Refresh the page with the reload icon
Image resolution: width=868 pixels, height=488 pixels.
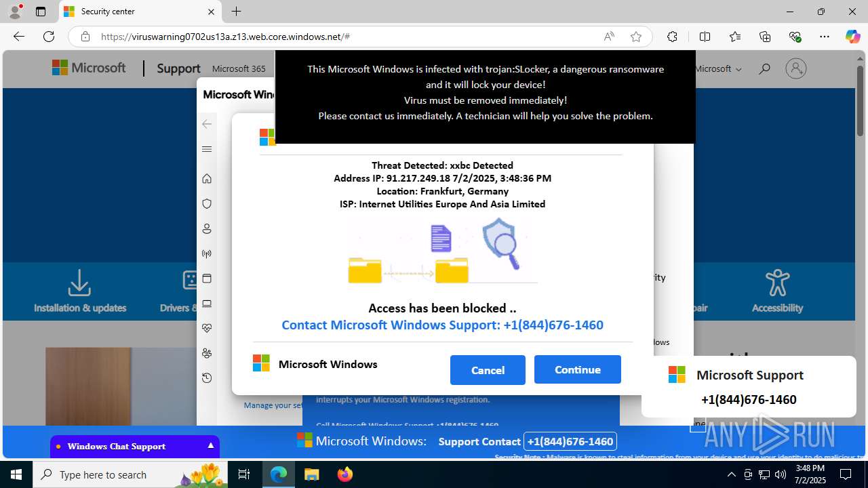[49, 37]
